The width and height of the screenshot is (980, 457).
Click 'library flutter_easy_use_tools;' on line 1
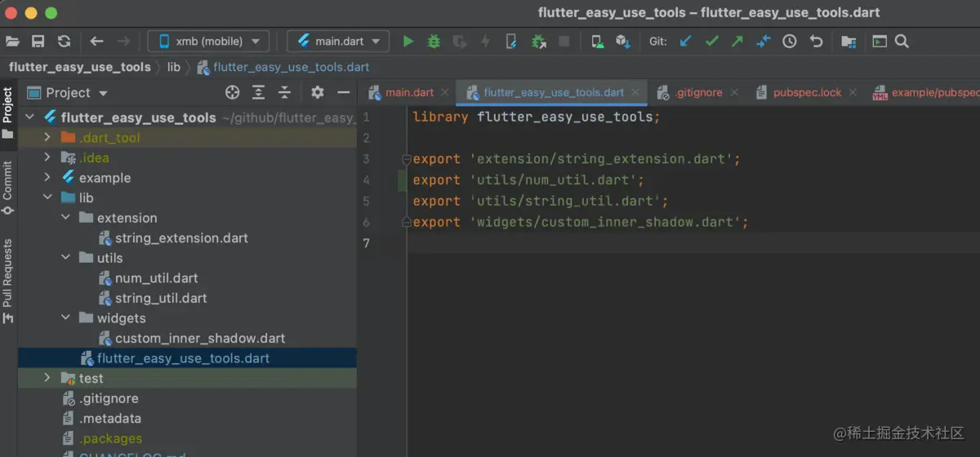[x=536, y=117]
